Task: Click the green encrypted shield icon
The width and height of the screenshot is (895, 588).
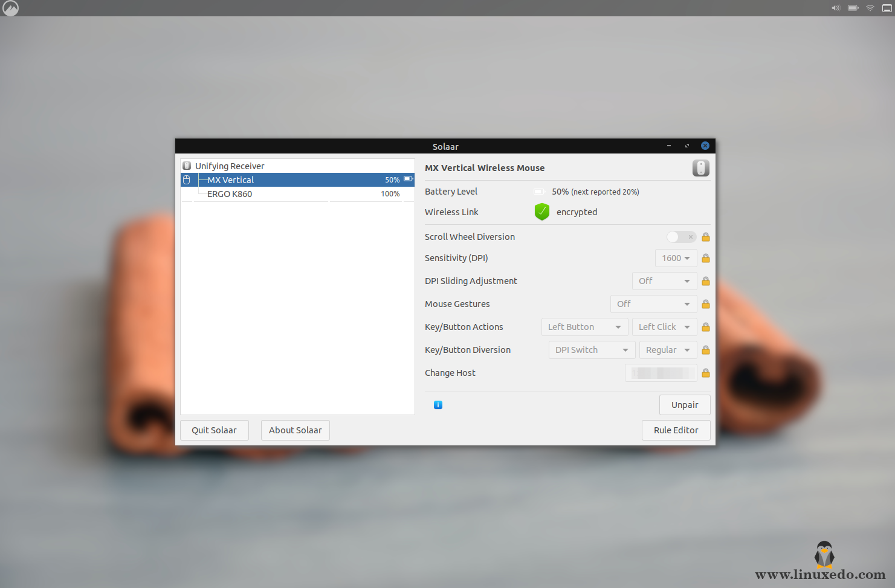Action: coord(542,212)
